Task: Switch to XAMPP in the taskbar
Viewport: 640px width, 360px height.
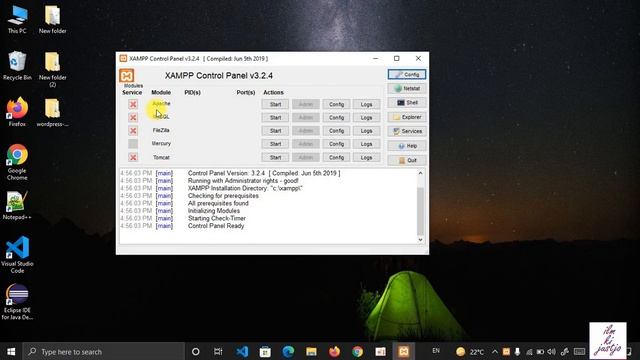Action: point(404,351)
